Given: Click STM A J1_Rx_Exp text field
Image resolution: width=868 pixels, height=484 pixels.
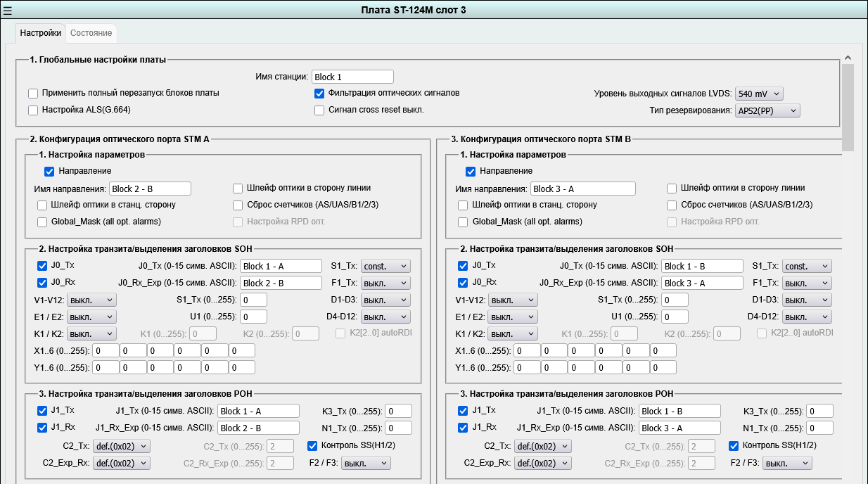Looking at the screenshot, I should pos(258,428).
